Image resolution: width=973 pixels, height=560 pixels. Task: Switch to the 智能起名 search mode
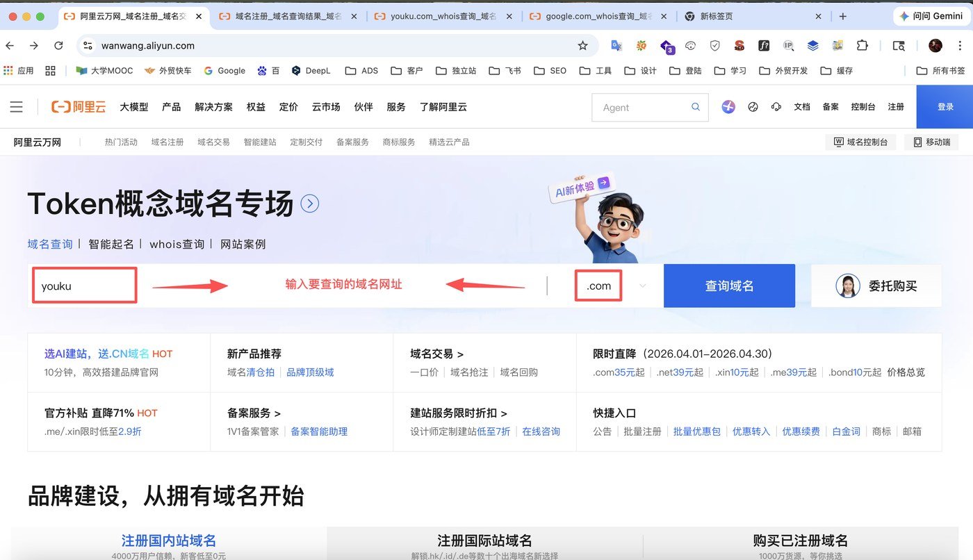[111, 245]
